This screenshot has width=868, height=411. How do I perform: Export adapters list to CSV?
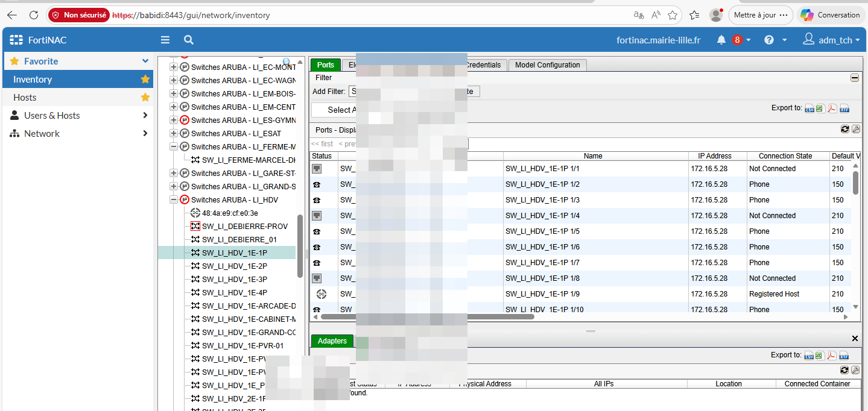point(809,356)
